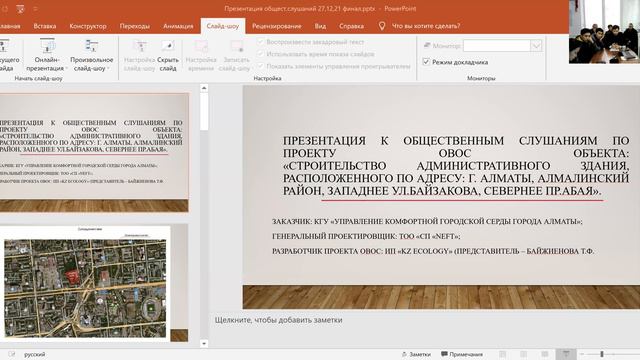Toggle Заметки in status bar

[416, 354]
